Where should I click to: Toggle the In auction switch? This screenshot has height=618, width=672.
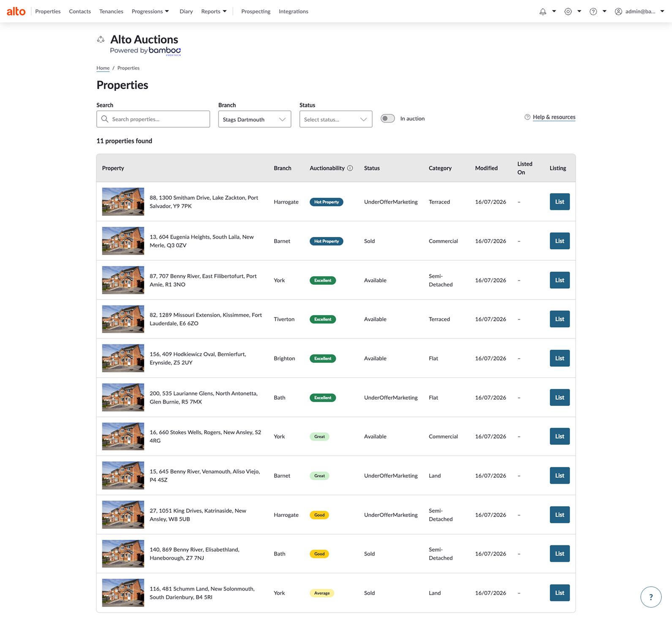[388, 119]
